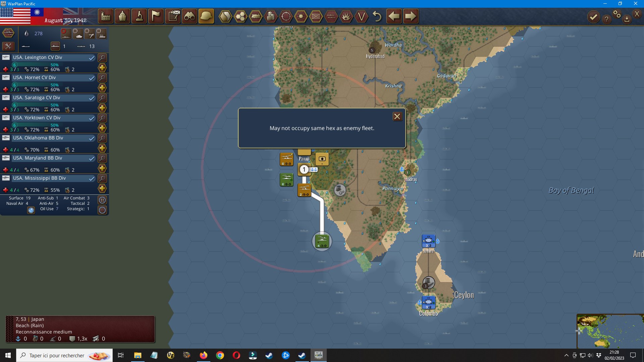Reinforce Yorktown CV Div with plus icon

pyautogui.click(x=102, y=128)
